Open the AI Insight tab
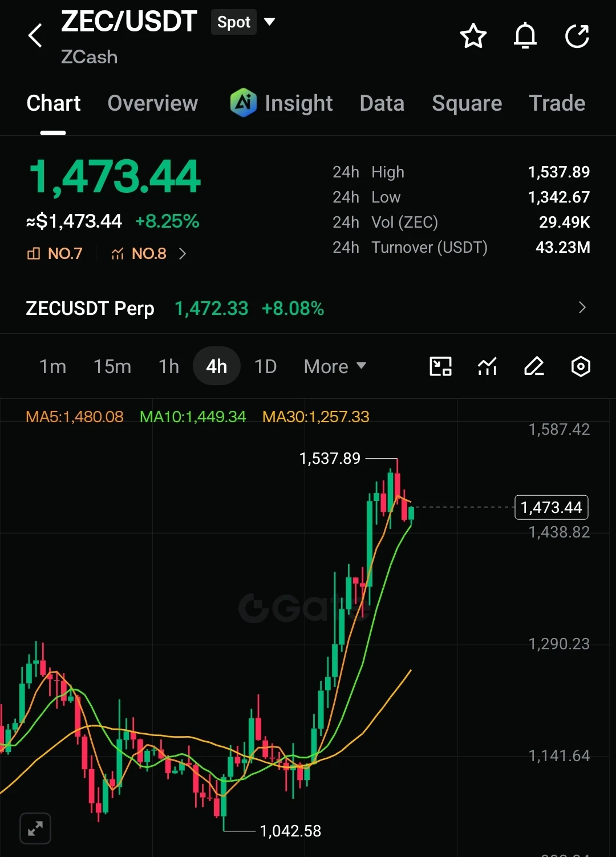This screenshot has width=616, height=857. [x=281, y=103]
